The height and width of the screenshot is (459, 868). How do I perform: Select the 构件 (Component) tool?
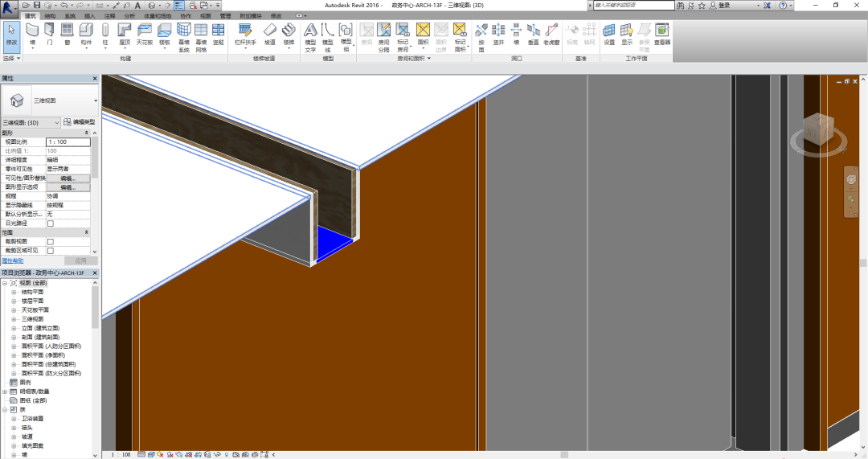(86, 35)
